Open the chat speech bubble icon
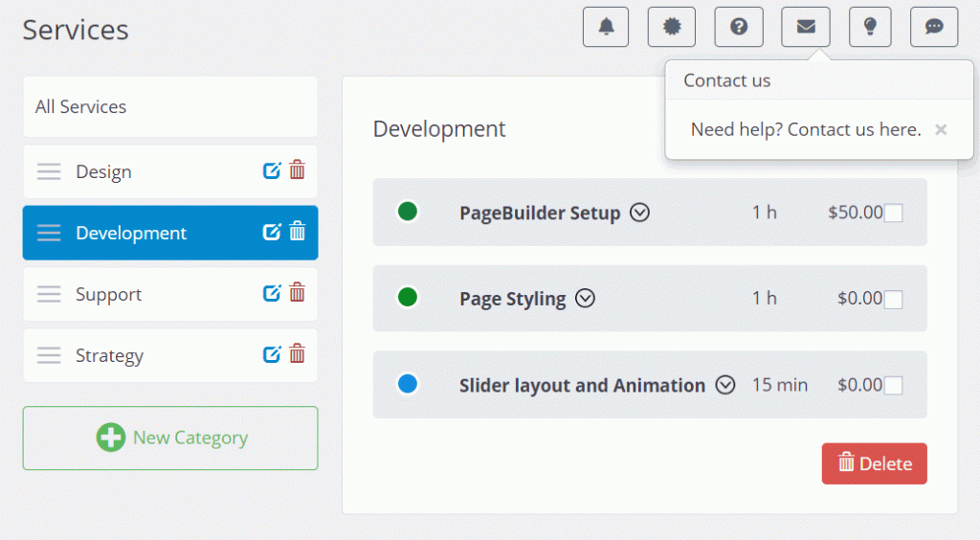The image size is (980, 540). pos(934,27)
